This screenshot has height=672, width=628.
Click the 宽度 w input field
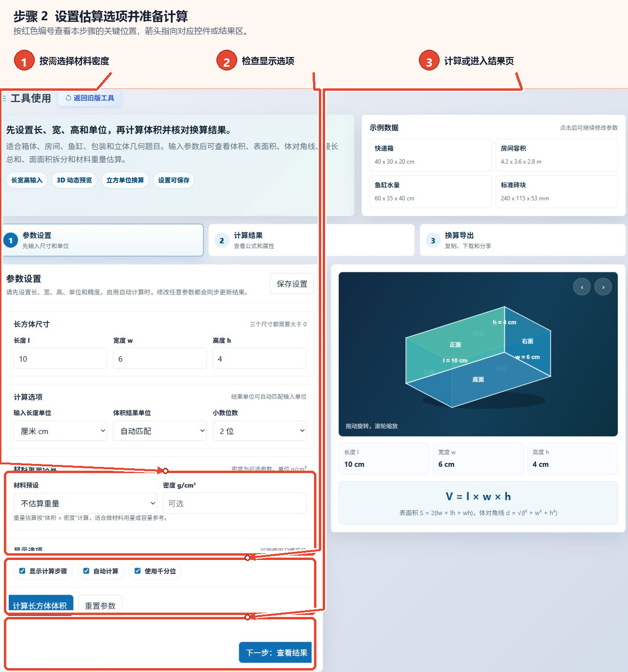[160, 358]
